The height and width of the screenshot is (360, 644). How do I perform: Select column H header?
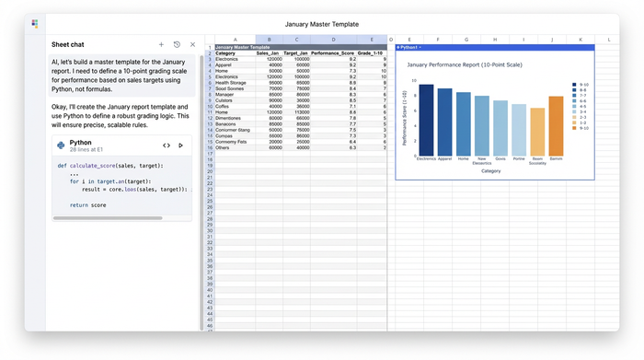[x=495, y=40]
